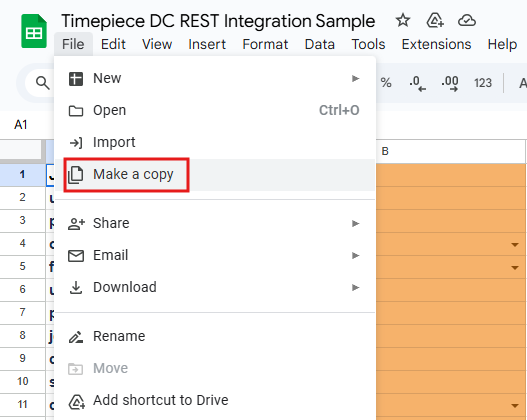The width and height of the screenshot is (527, 420).
Task: Open the 123 more formats menu
Action: (x=483, y=83)
